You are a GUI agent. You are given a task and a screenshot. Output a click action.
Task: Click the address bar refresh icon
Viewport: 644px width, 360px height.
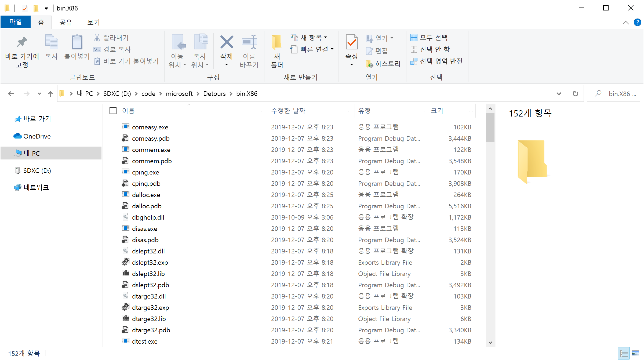[575, 94]
